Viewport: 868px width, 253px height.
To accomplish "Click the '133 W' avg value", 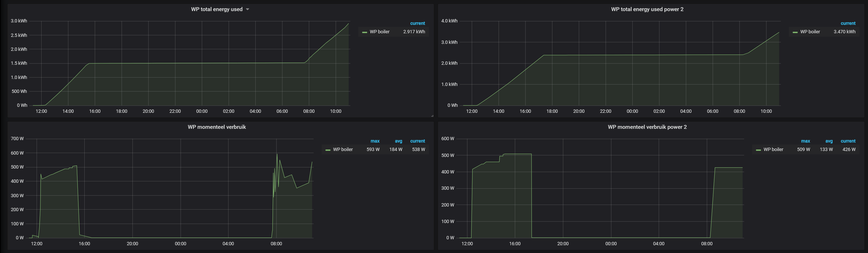I will (826, 150).
